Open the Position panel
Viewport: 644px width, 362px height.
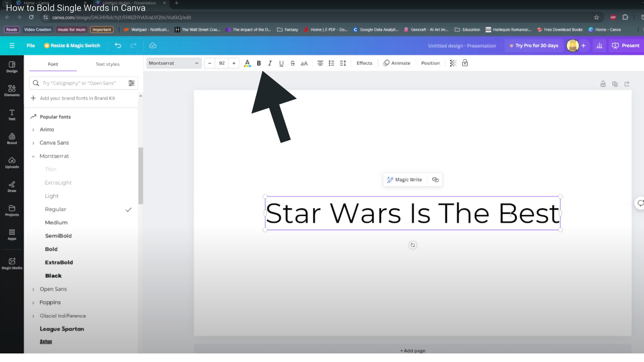430,63
